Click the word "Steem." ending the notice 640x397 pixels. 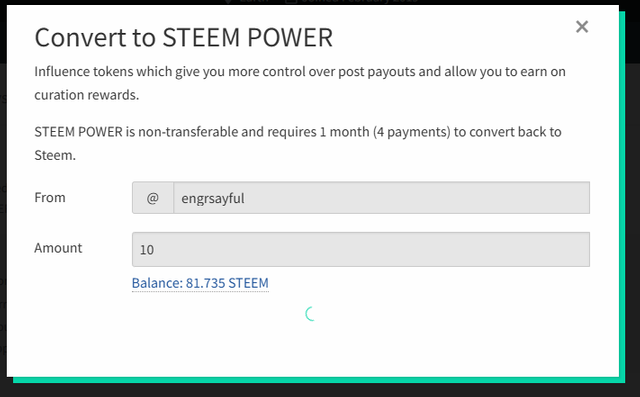(x=55, y=155)
